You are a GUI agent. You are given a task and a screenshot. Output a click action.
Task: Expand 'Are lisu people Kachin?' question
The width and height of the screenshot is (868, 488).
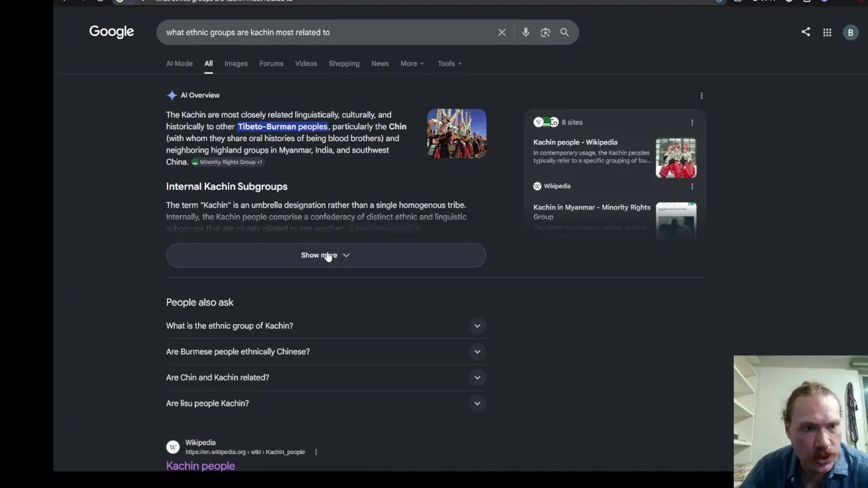click(x=326, y=403)
